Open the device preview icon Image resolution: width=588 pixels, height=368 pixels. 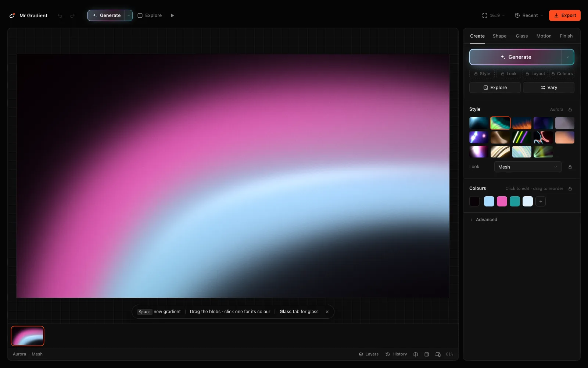[438, 354]
